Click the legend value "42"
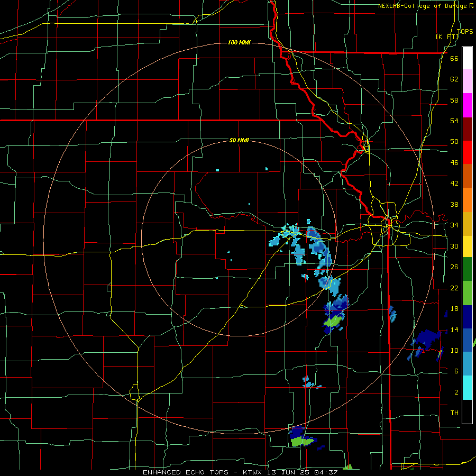Screen dimensions: 476x476 coord(454,184)
